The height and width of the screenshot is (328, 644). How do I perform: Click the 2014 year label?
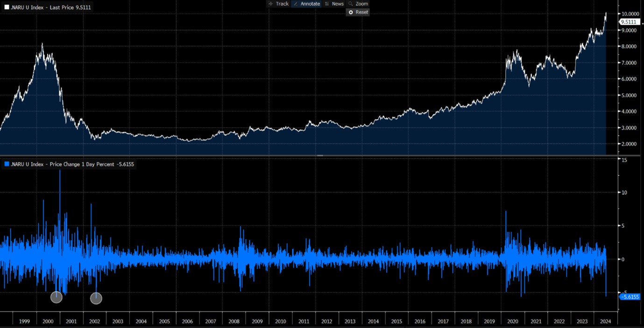point(374,321)
